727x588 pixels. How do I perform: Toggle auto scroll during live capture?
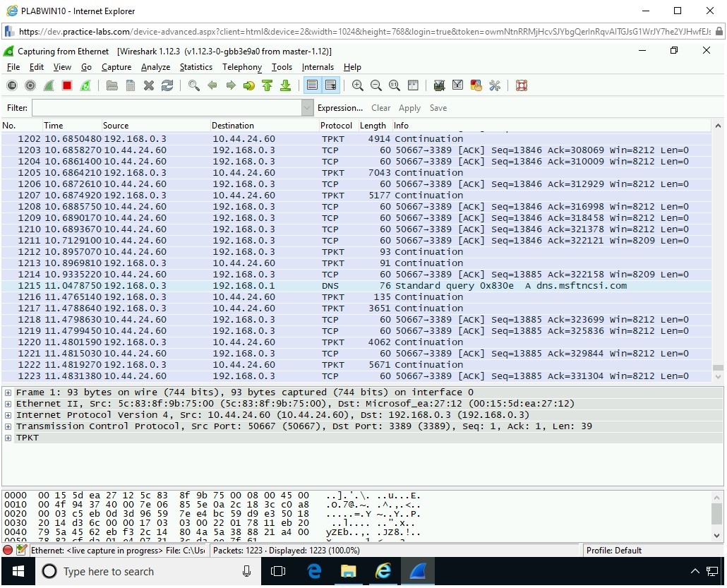(x=330, y=85)
